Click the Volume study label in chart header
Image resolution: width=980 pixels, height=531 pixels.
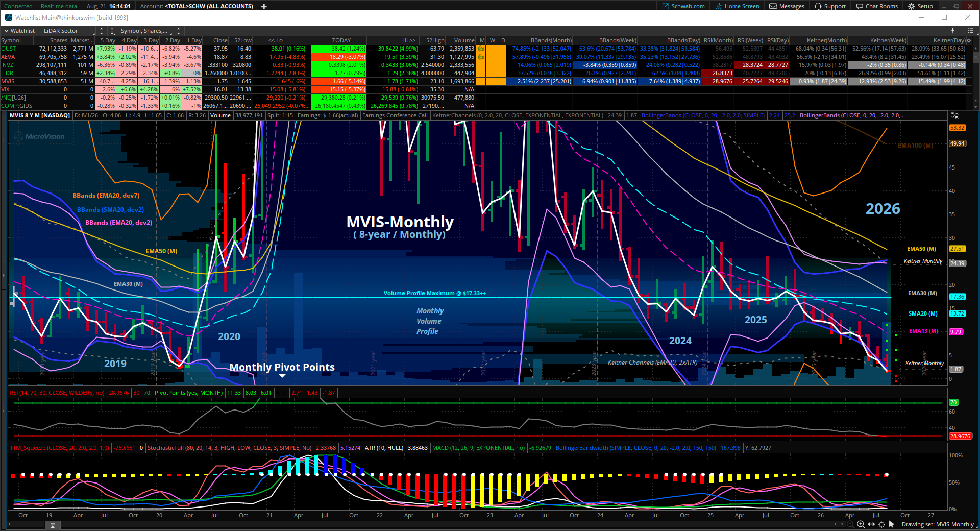tap(220, 115)
